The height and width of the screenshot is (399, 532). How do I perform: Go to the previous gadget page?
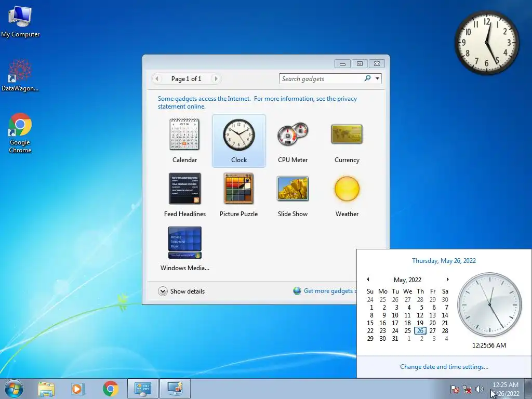157,79
